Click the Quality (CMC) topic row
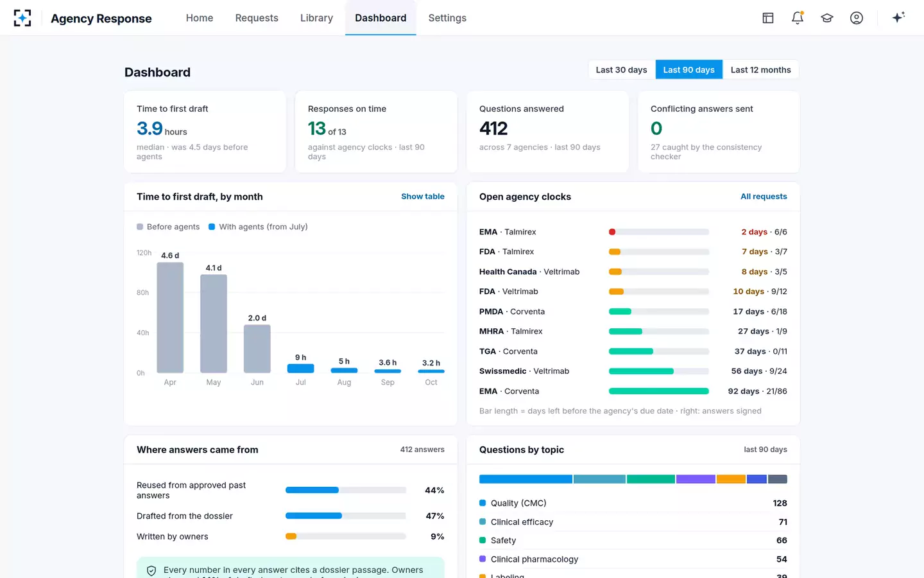The image size is (924, 578). point(633,504)
